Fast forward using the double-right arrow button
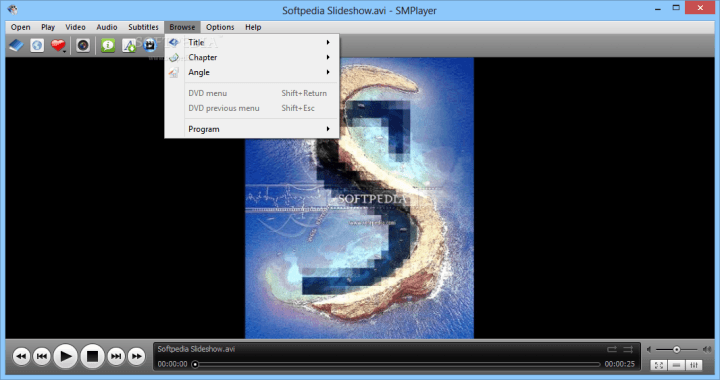The image size is (720, 380). 136,356
